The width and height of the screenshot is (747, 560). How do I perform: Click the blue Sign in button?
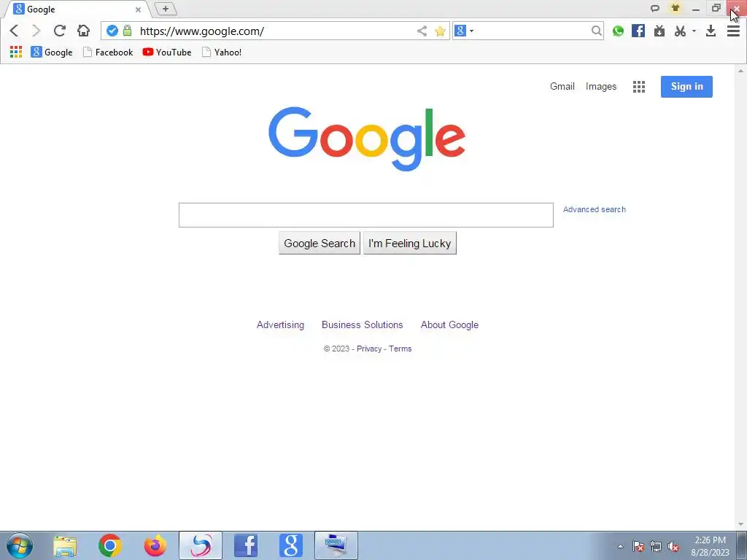[686, 87]
